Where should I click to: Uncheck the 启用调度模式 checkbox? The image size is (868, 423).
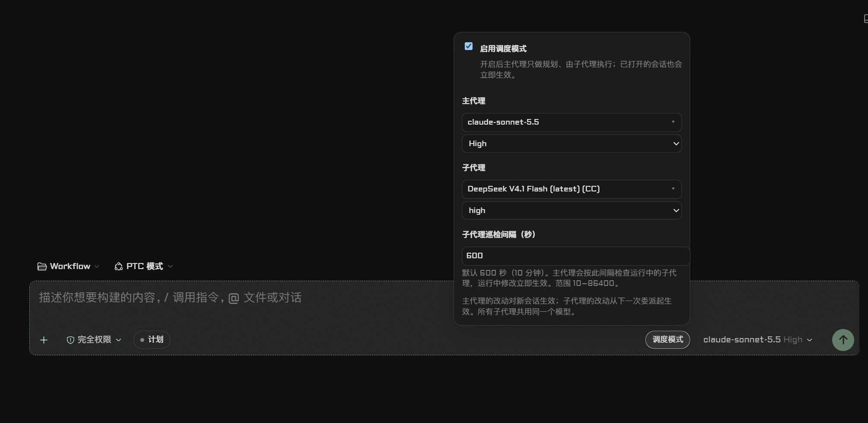click(x=469, y=46)
